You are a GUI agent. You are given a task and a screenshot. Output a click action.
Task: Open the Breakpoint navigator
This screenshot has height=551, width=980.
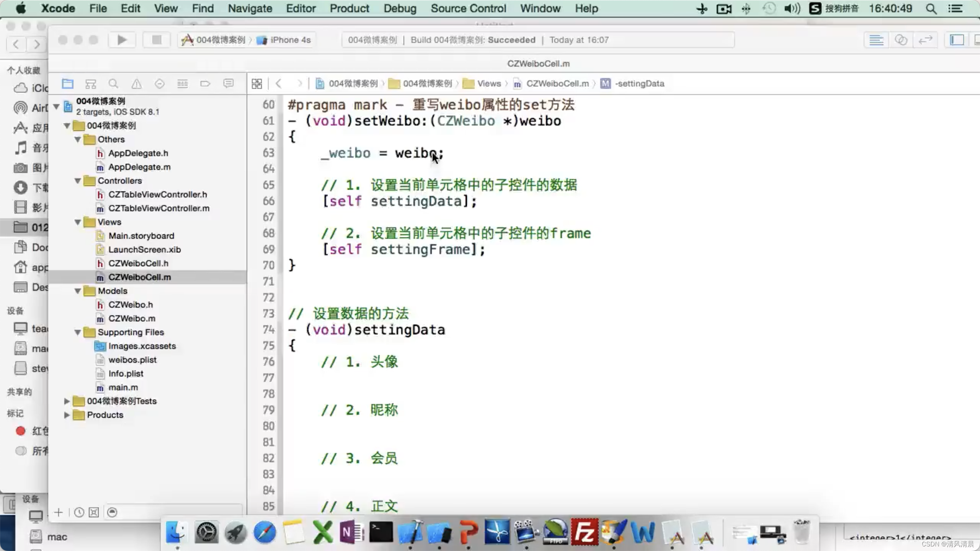tap(205, 83)
